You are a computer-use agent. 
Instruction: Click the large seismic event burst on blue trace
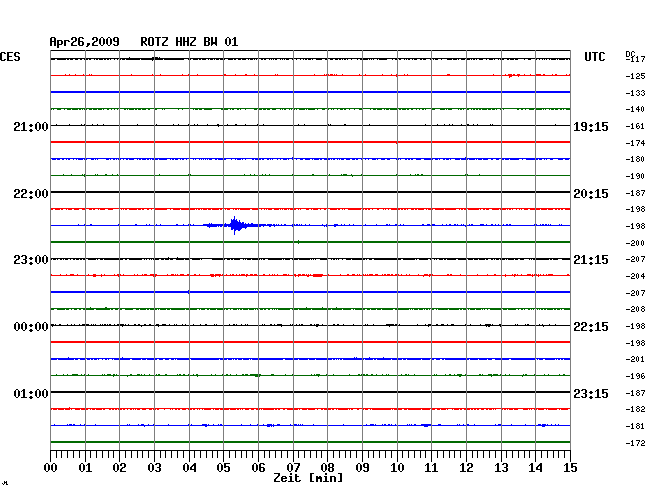click(x=235, y=225)
